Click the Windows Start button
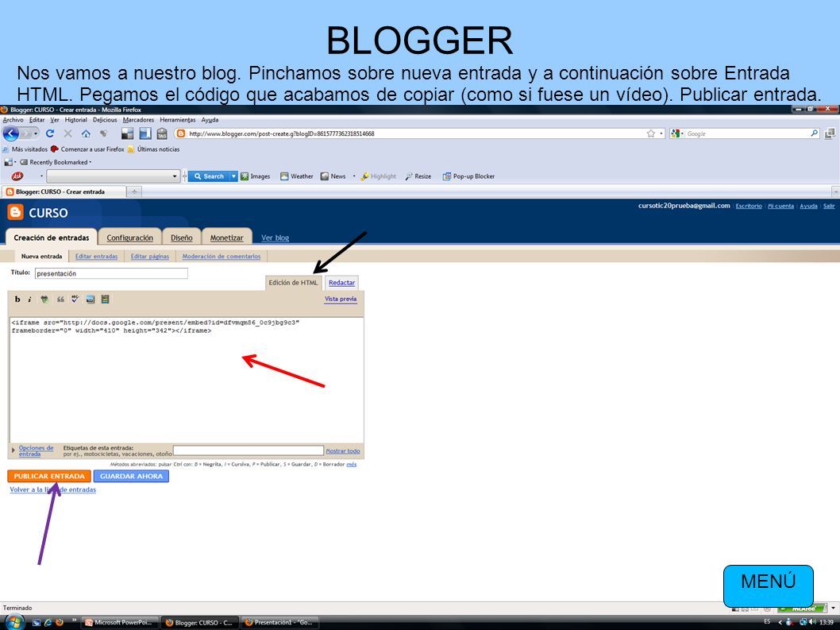 point(14,623)
